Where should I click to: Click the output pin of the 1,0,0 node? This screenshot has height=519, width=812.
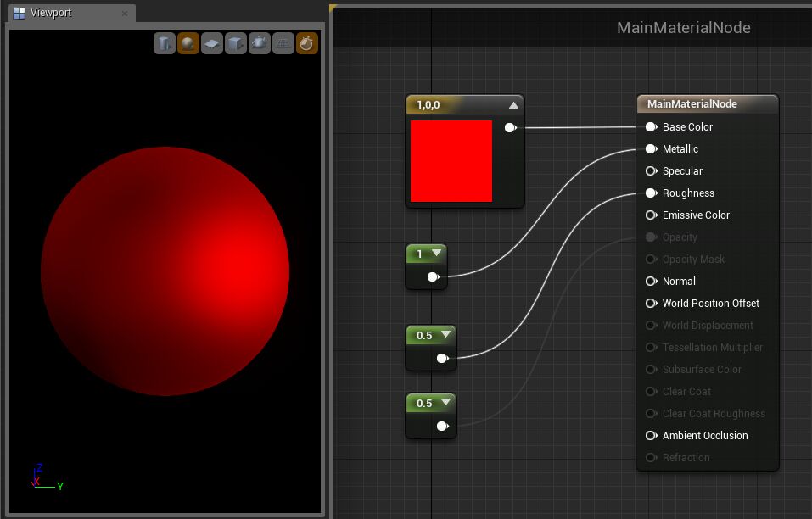(510, 128)
